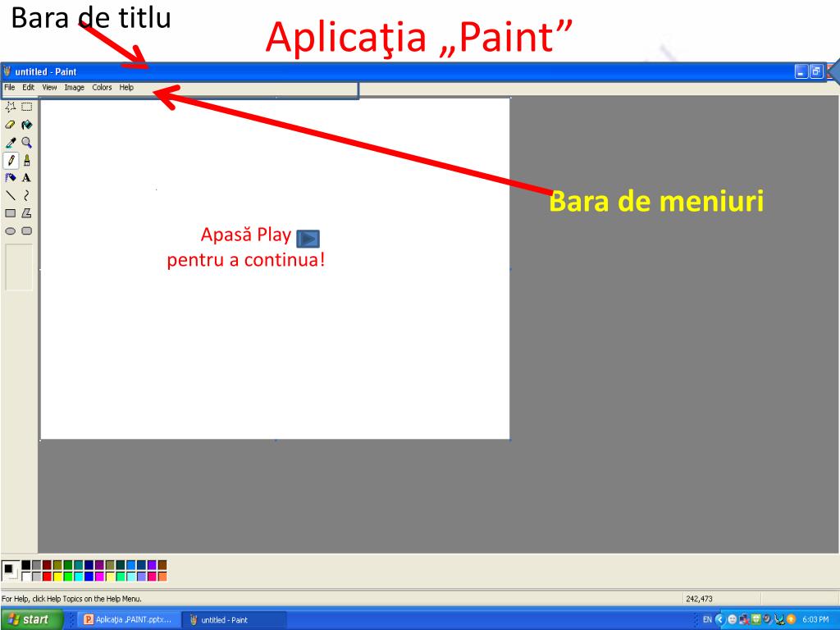Viewport: 840px width, 630px height.
Task: Open the Edit menu
Action: click(x=29, y=87)
